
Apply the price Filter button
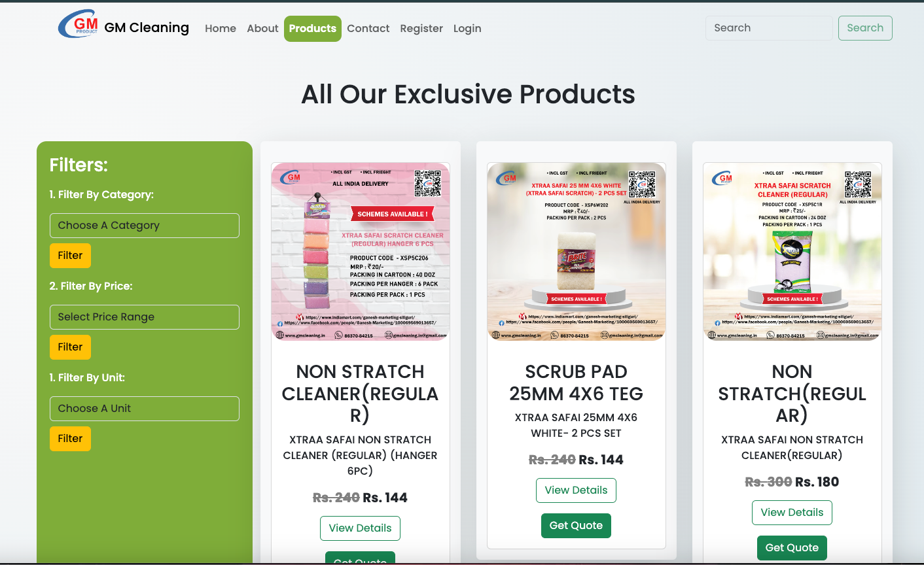[x=70, y=347]
